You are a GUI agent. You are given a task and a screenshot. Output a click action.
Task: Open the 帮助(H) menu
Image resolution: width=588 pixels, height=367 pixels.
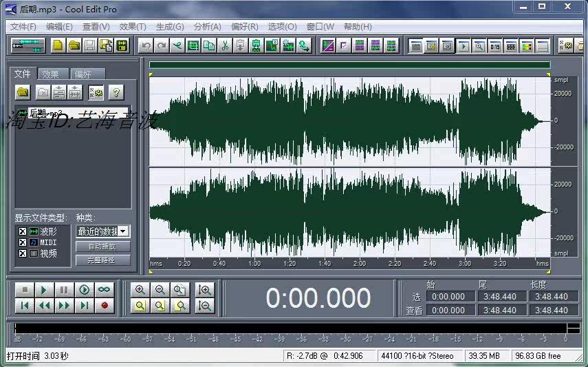[358, 27]
